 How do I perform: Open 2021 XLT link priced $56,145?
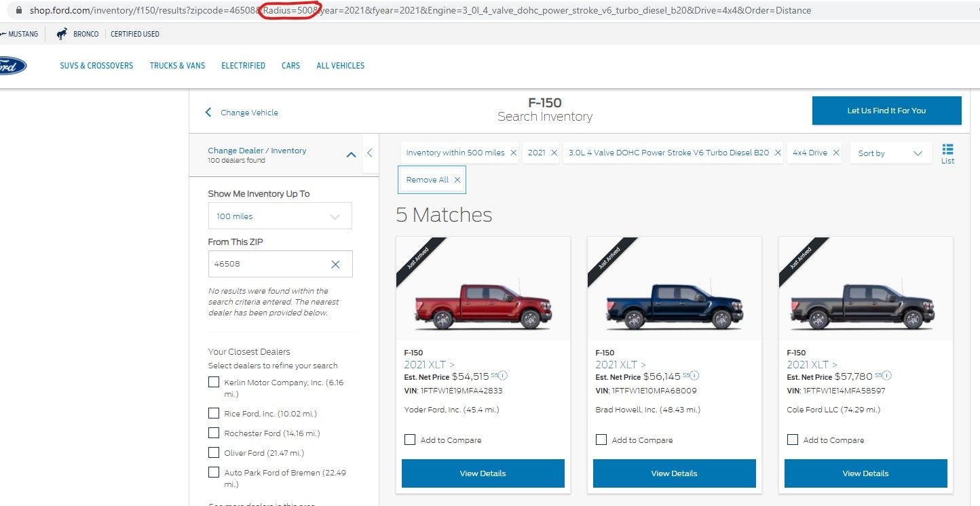(x=620, y=364)
